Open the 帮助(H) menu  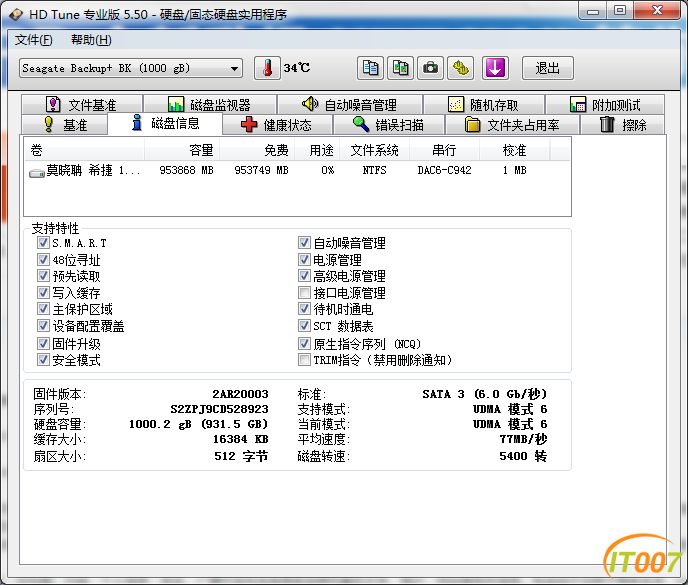click(x=91, y=40)
